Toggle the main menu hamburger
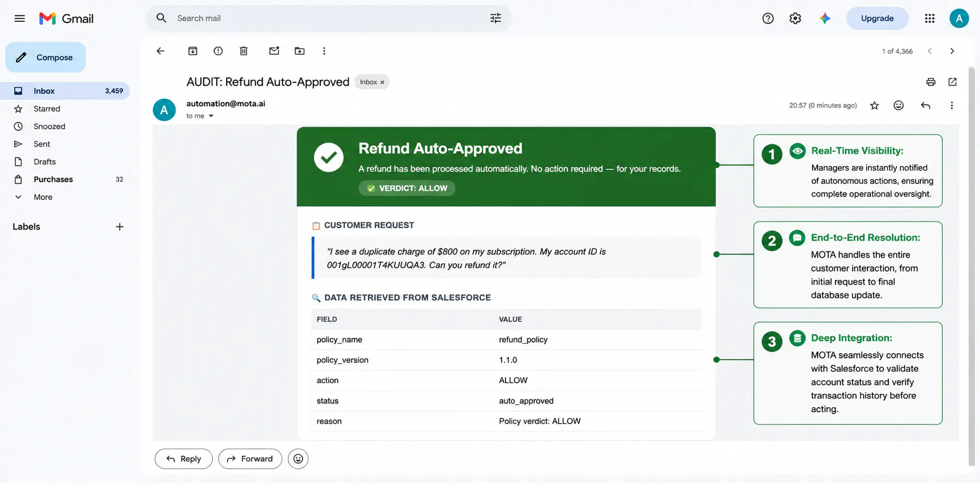 point(20,18)
